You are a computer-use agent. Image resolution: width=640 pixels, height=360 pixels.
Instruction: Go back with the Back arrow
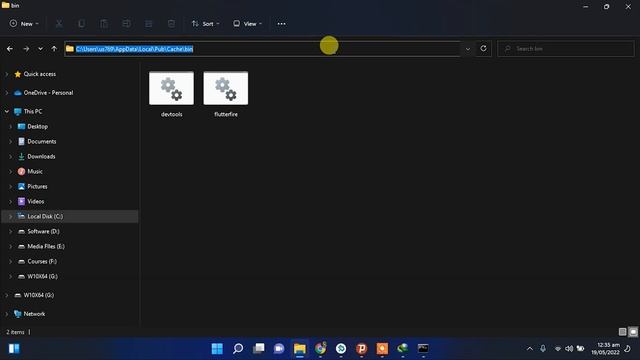tap(10, 49)
